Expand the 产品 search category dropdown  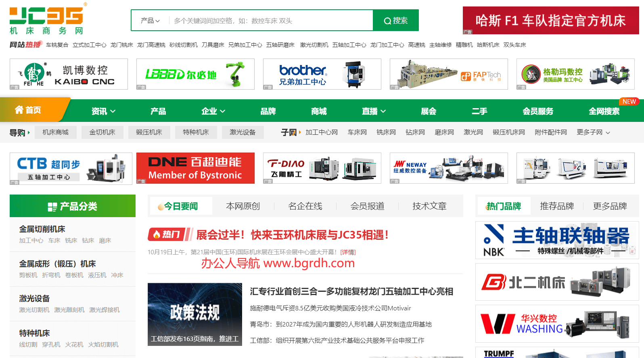[150, 21]
